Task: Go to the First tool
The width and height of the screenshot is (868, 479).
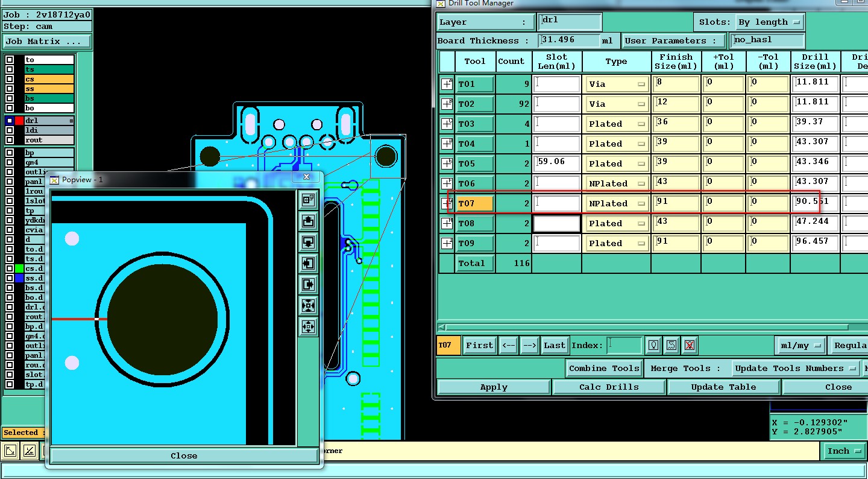Action: (479, 346)
